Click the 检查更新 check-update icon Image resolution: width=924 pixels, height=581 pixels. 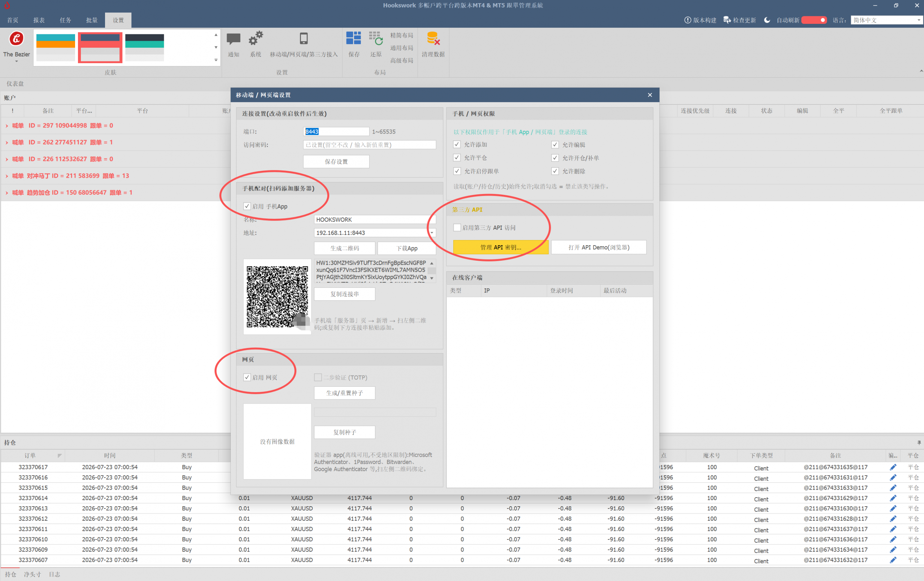pyautogui.click(x=727, y=20)
